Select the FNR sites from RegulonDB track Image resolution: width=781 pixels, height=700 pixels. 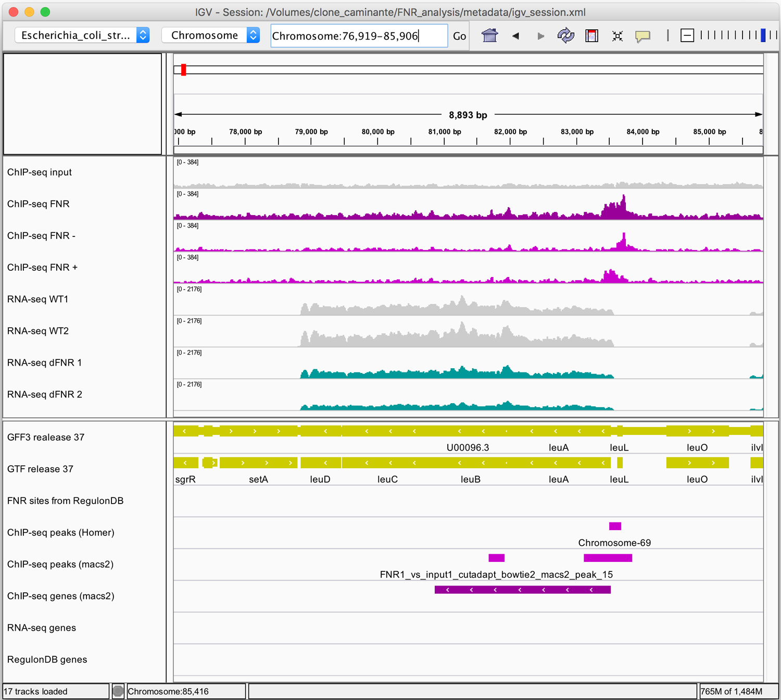point(65,501)
